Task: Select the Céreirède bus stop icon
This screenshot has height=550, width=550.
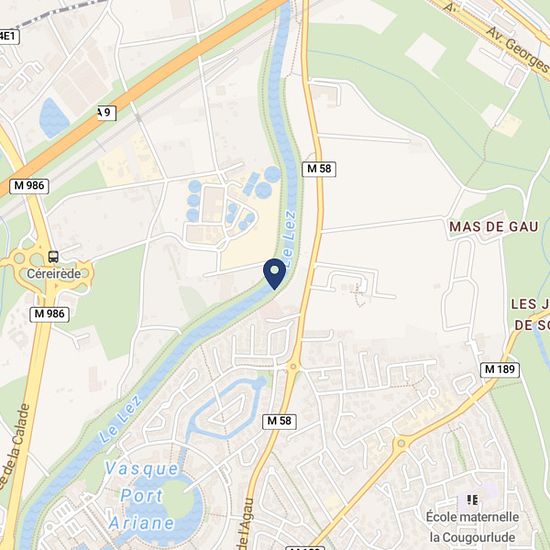Action: (53, 257)
